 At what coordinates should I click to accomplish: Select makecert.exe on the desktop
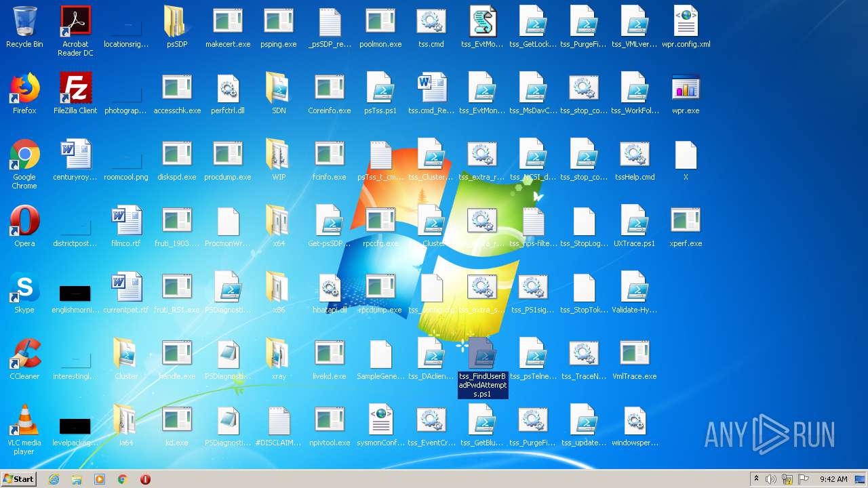click(x=228, y=27)
